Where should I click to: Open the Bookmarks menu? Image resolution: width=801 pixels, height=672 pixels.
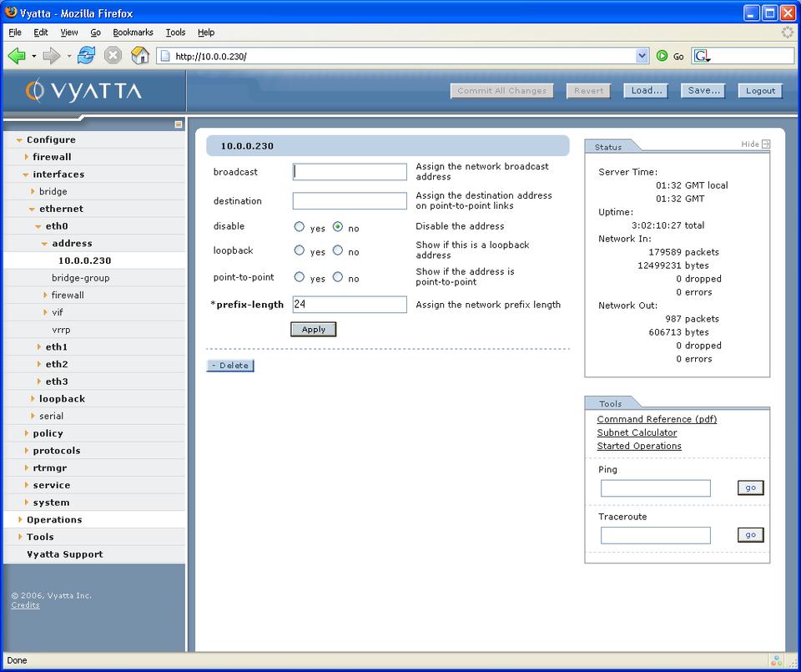tap(133, 33)
